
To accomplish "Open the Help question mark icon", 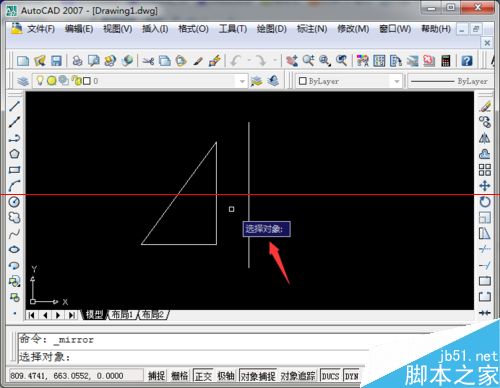I will [467, 61].
